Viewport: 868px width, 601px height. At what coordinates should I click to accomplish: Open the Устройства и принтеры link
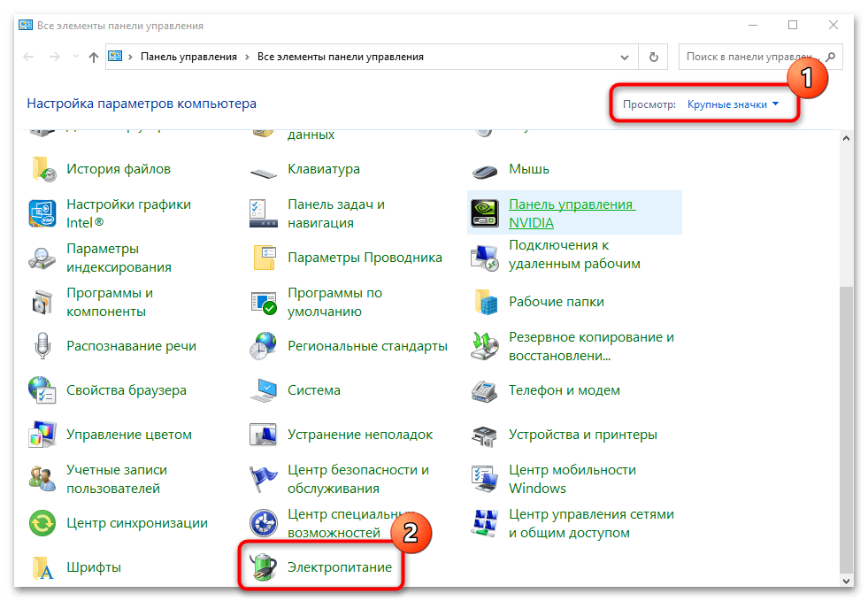tap(583, 435)
